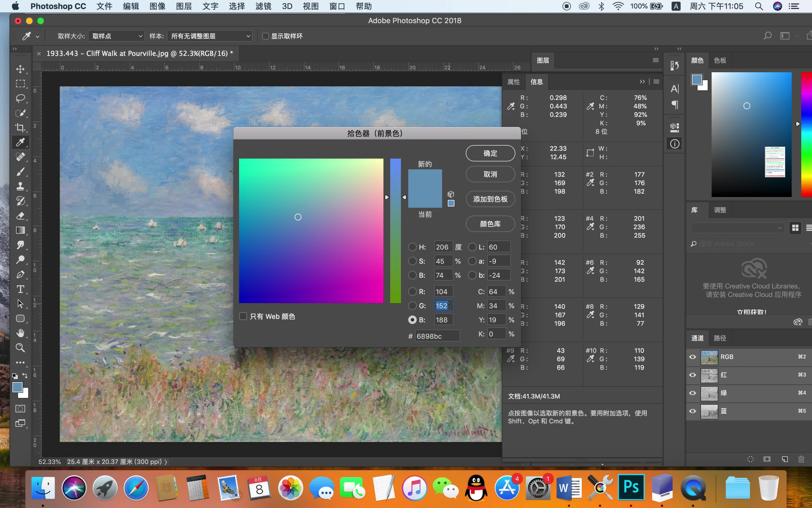812x508 pixels.
Task: Open the 图像 menu
Action: [157, 6]
